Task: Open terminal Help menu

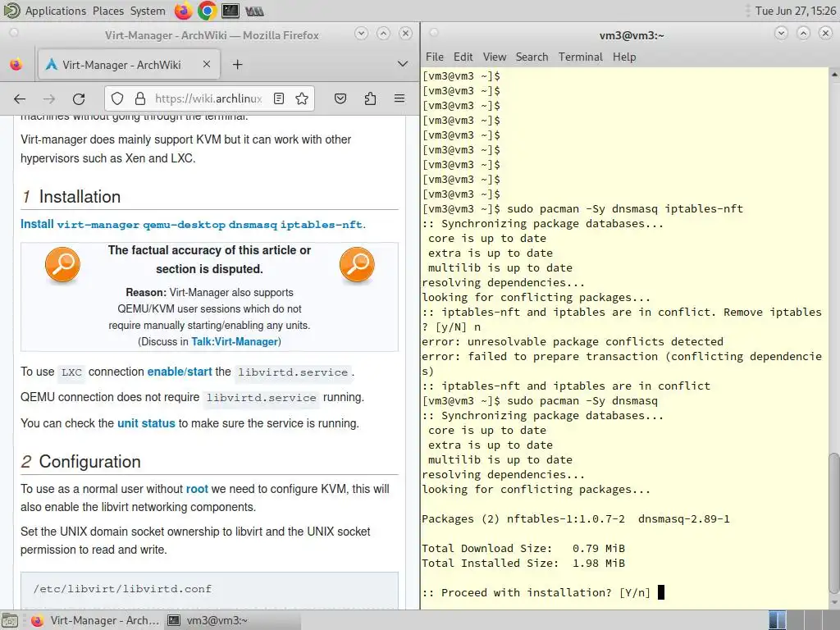Action: tap(624, 57)
